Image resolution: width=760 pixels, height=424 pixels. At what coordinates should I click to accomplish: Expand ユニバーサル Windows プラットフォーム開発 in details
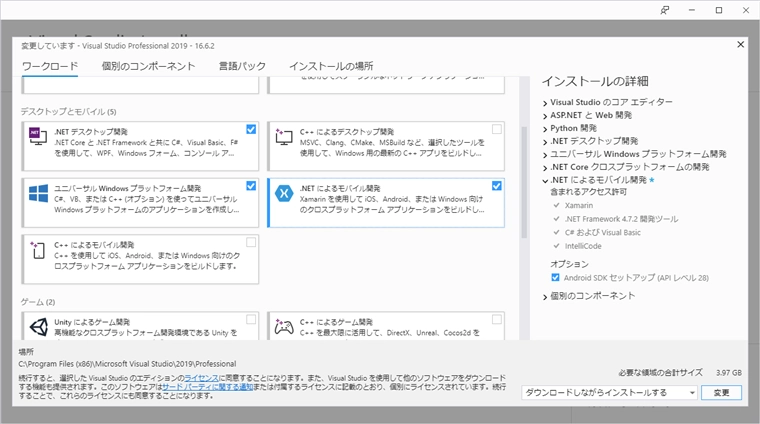point(545,155)
